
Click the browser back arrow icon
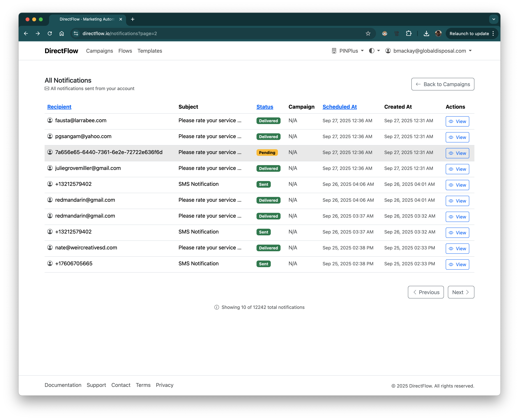click(26, 34)
